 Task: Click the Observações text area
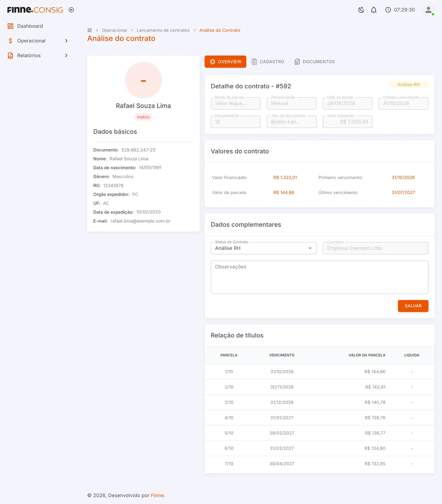[320, 277]
